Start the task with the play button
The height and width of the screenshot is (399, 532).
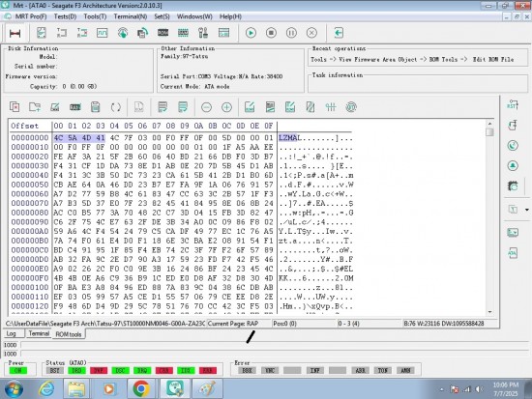pos(251,33)
